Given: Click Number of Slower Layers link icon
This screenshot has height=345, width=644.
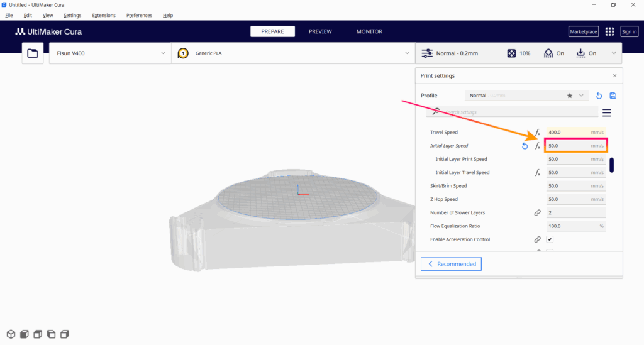Looking at the screenshot, I should 537,212.
